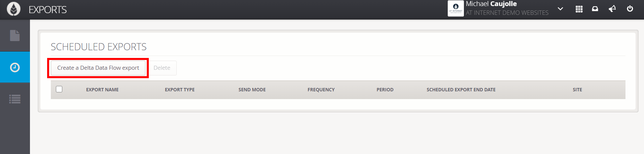The image size is (644, 154).
Task: Click the power logout icon
Action: [630, 9]
